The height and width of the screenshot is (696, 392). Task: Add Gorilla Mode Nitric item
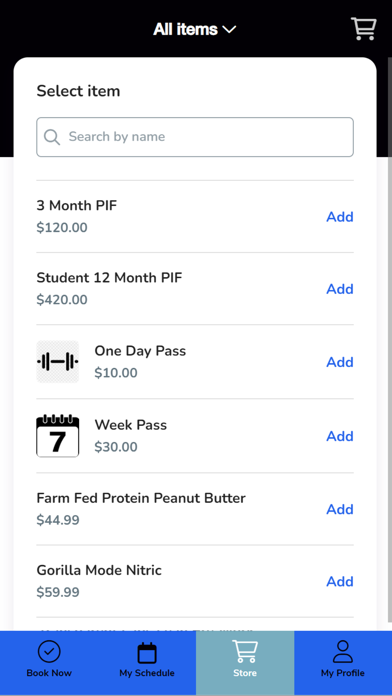[x=340, y=581]
